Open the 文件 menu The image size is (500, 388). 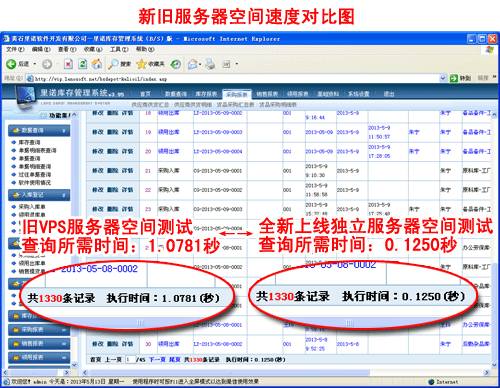pos(15,49)
